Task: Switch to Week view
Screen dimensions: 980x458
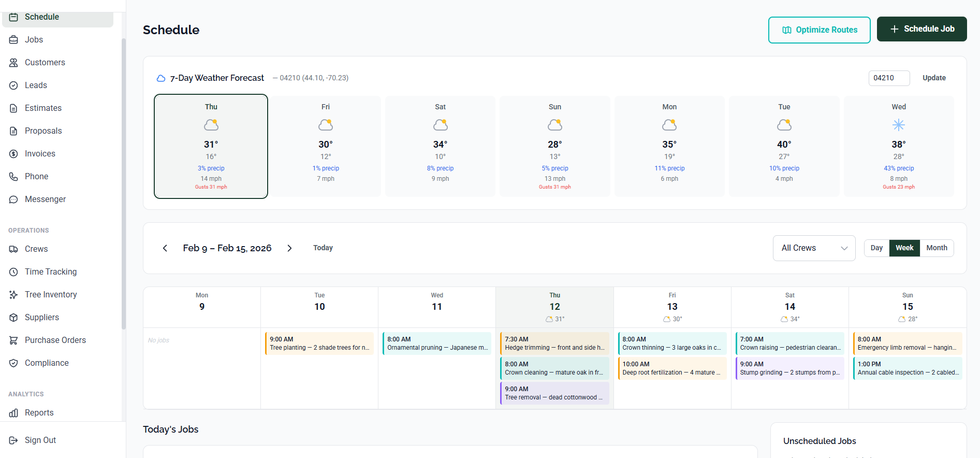Action: pos(904,248)
